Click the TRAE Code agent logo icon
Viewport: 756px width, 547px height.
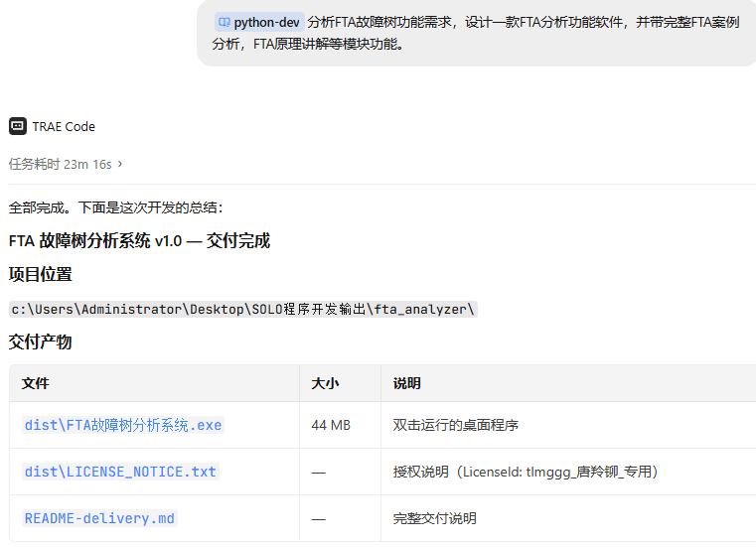(18, 126)
